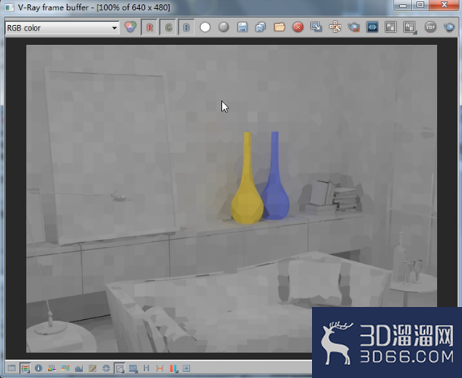Stop rendering with the STOP icon
This screenshot has height=378, width=462.
430,27
